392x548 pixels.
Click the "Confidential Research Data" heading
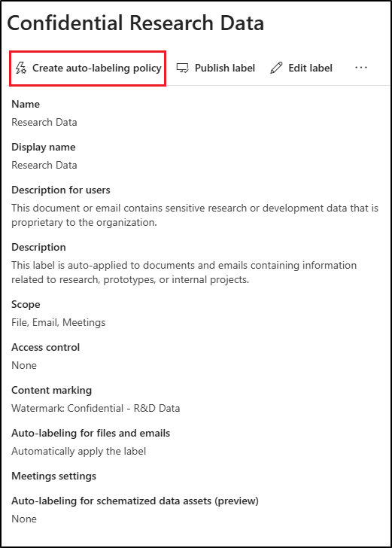(135, 23)
